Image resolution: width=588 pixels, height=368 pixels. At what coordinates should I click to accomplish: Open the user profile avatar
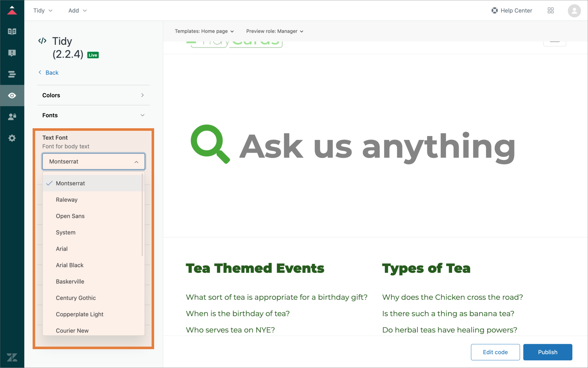coord(574,11)
